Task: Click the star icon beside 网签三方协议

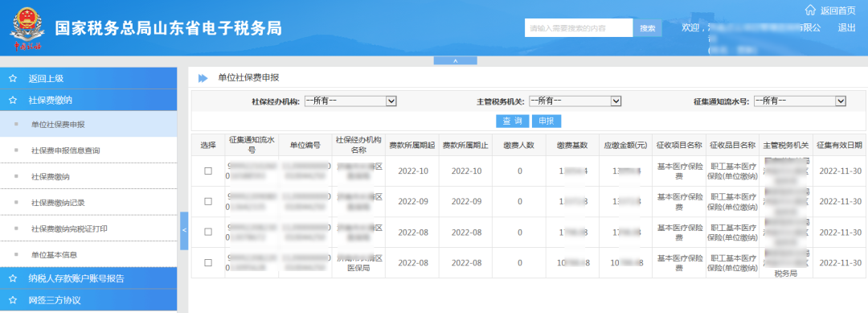Action: coord(13,300)
